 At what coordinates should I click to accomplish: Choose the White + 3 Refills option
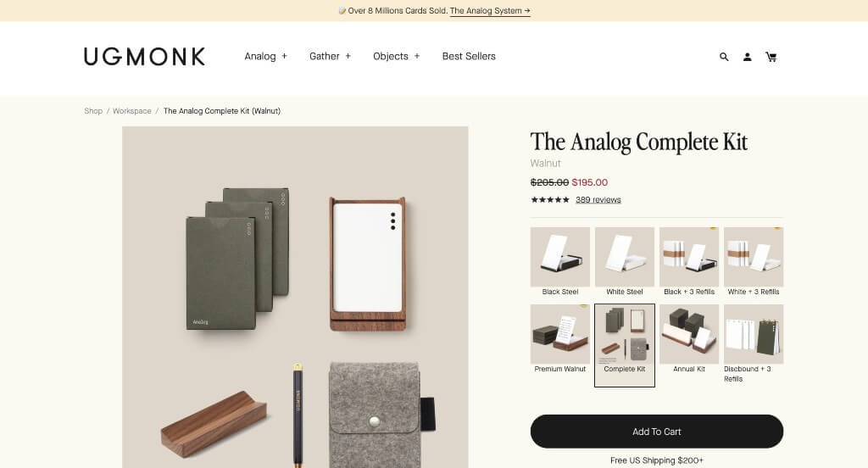coord(754,261)
